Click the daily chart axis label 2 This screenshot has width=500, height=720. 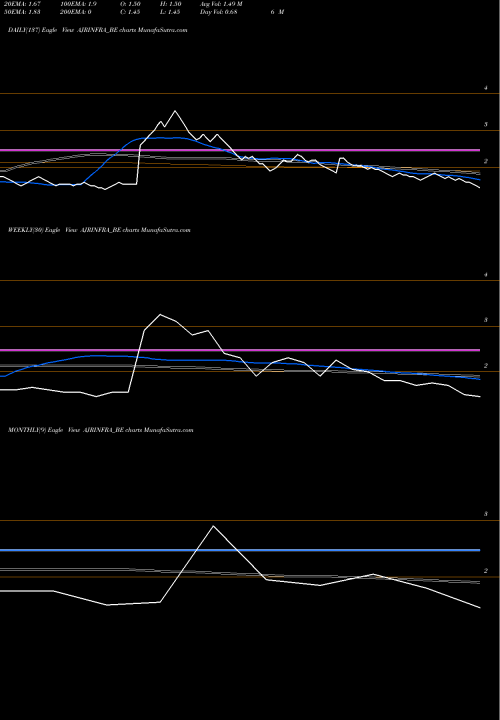click(486, 161)
